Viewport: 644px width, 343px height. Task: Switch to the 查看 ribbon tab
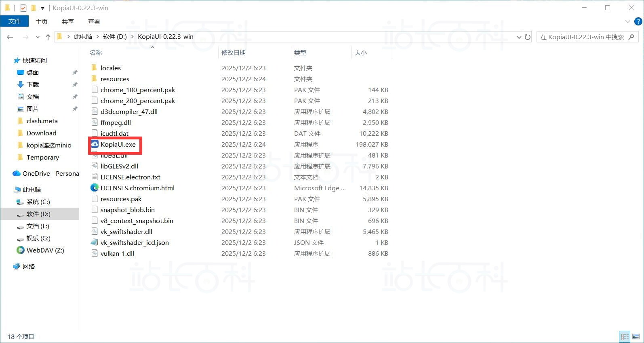coord(94,21)
